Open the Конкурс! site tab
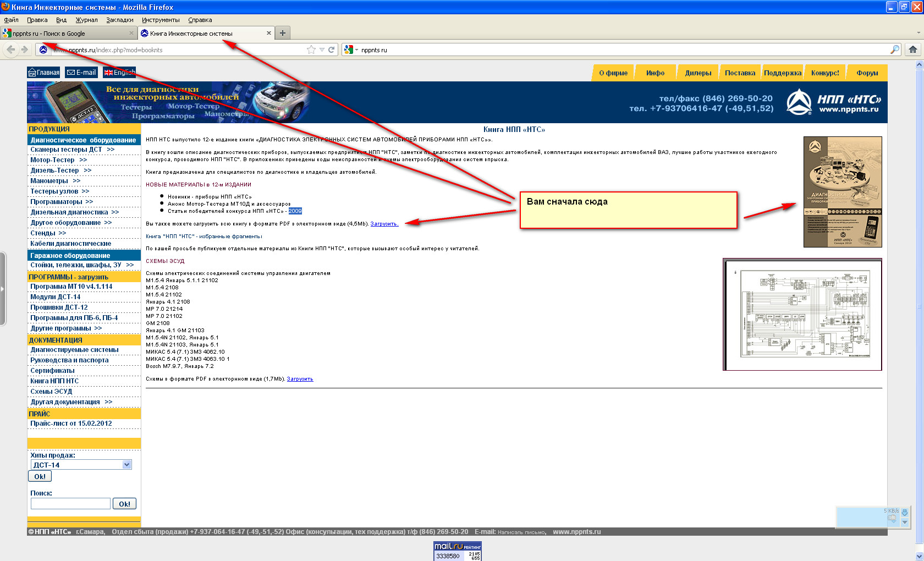 (x=825, y=73)
